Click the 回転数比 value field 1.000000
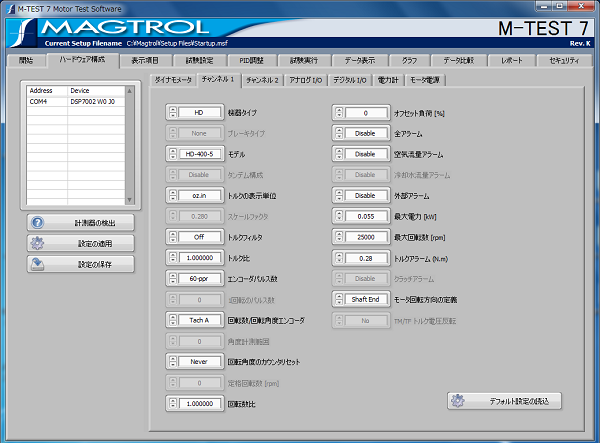Screen dimensions: 600x443 (x=199, y=403)
